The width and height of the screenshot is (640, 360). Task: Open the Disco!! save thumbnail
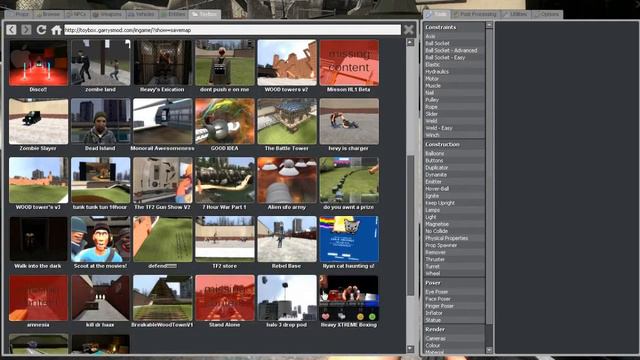[x=38, y=63]
